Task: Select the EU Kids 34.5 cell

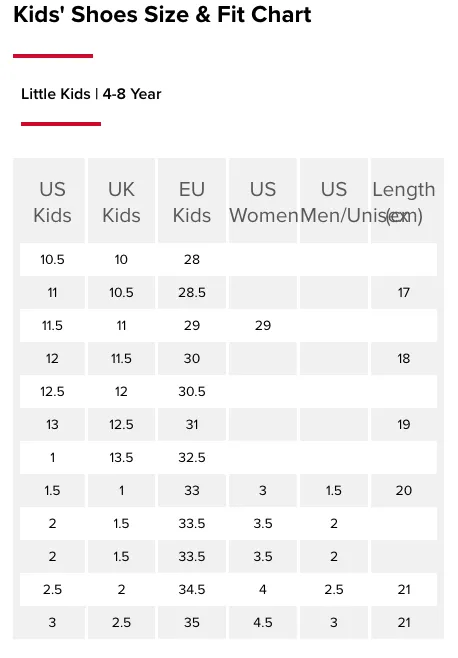Action: (192, 589)
